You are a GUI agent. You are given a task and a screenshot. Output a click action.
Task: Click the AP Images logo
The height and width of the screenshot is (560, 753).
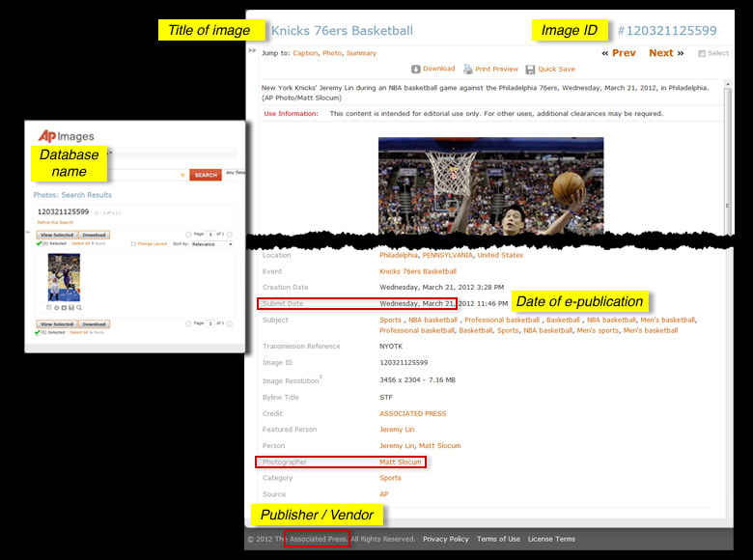tap(66, 136)
